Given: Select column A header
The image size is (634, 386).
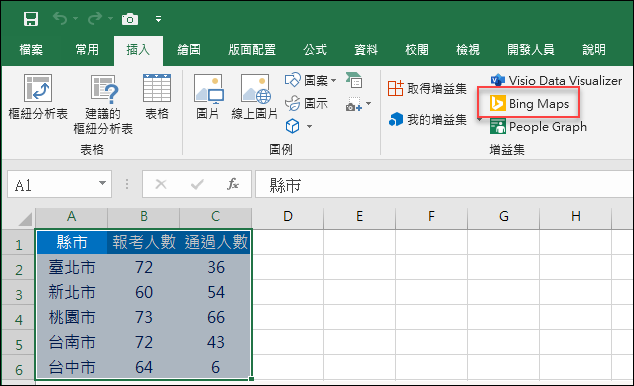Looking at the screenshot, I should tap(72, 217).
